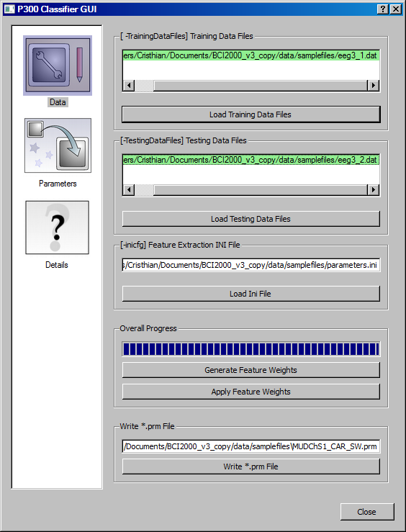The height and width of the screenshot is (532, 406).
Task: Click the Training Data Files group label
Action: point(186,36)
